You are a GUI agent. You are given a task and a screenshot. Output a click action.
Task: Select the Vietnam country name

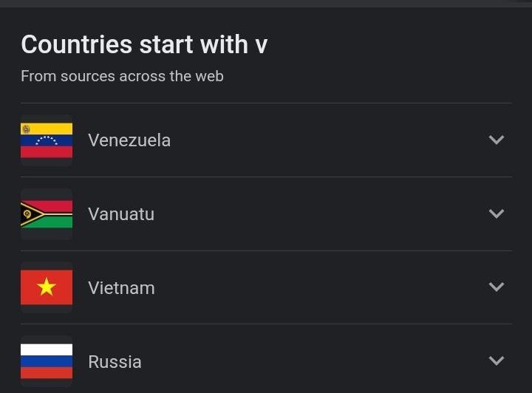tap(121, 288)
